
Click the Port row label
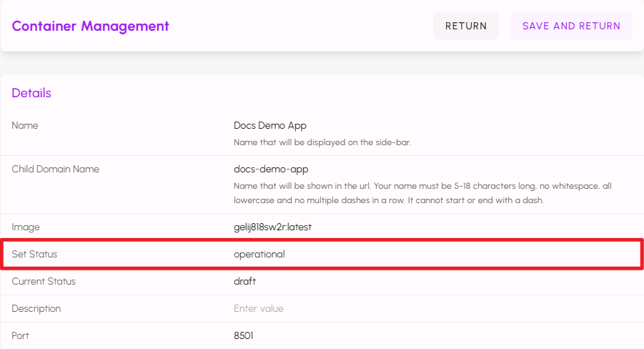(21, 335)
